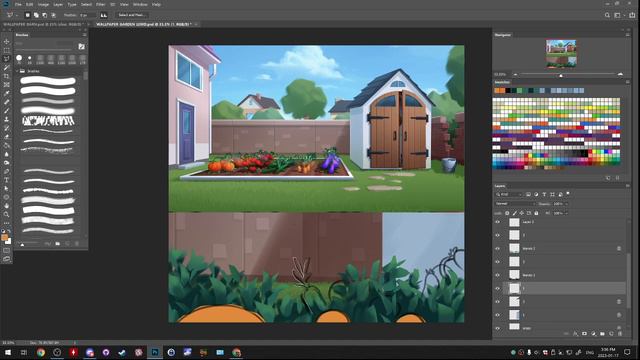Viewport: 640px width, 360px height.
Task: Select the Crop tool
Action: [7, 76]
